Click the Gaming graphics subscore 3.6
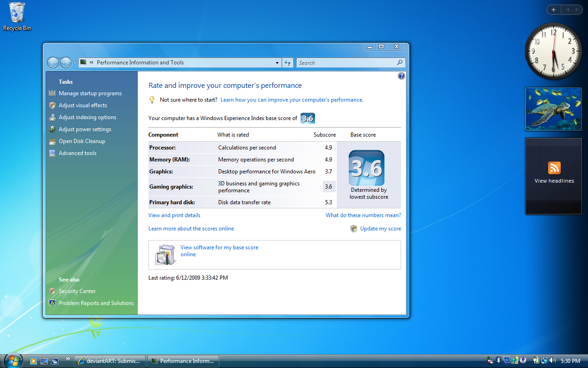This screenshot has width=588, height=368. coord(328,187)
